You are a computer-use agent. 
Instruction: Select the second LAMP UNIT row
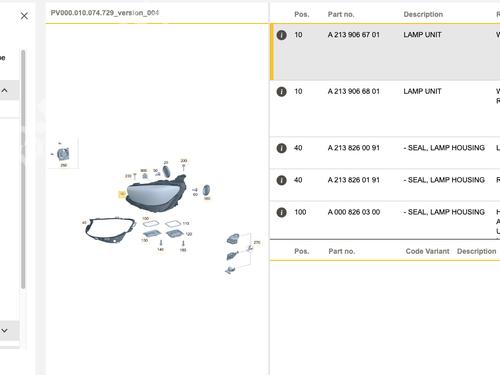pos(385,108)
